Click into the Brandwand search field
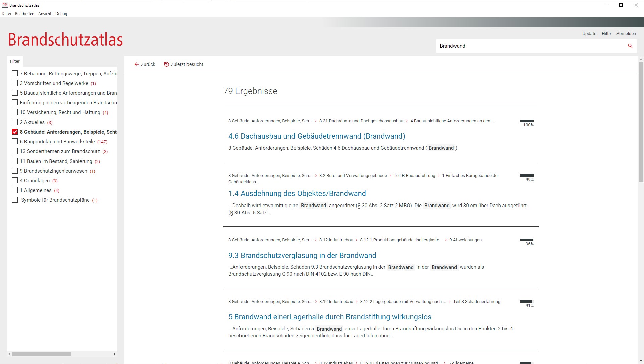644x364 pixels. point(530,46)
